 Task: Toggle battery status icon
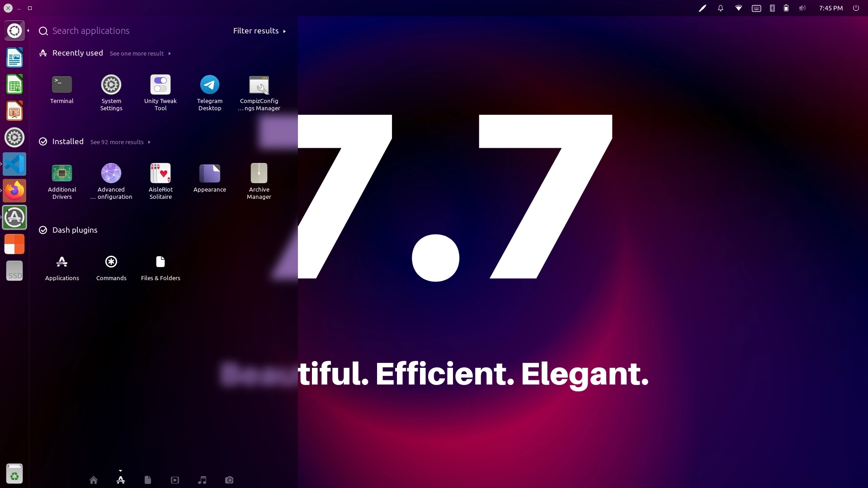pyautogui.click(x=786, y=8)
